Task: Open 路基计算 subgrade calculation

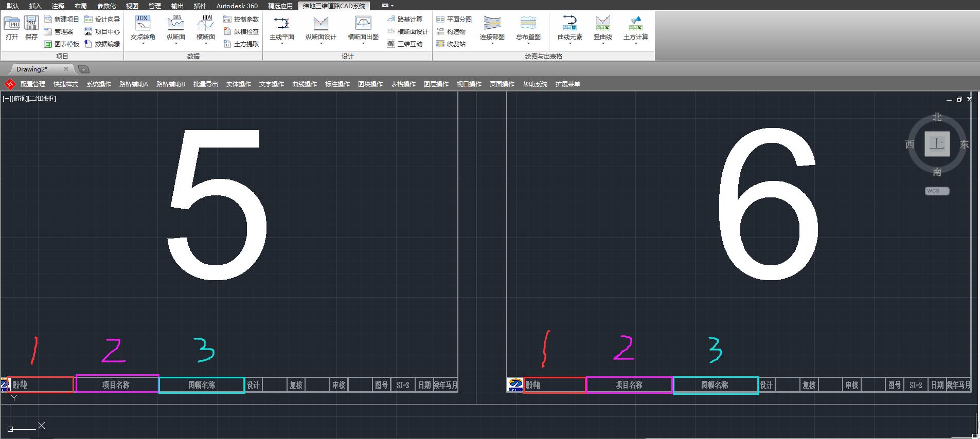Action: 404,19
